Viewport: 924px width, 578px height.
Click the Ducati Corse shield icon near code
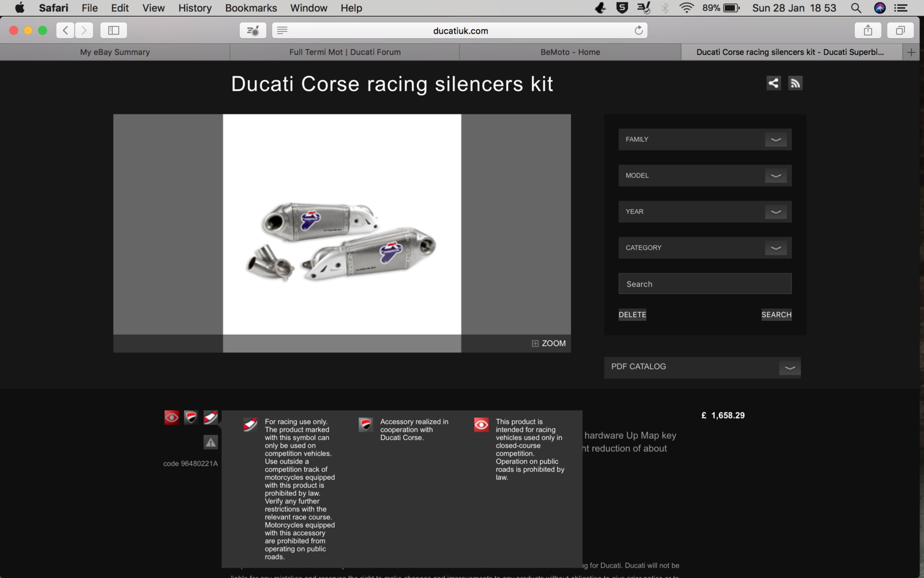pyautogui.click(x=191, y=417)
